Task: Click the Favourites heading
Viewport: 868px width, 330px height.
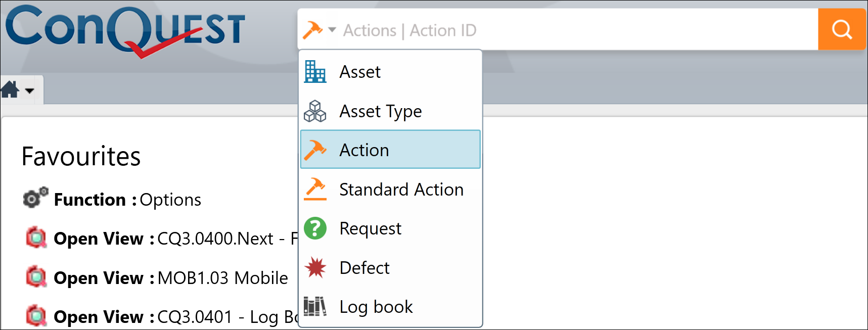Action: [x=81, y=156]
